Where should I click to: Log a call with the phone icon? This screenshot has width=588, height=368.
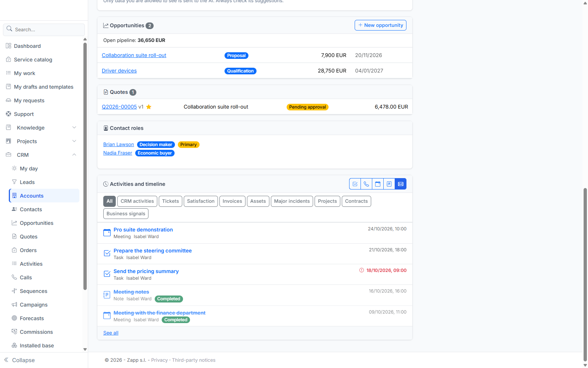(366, 184)
